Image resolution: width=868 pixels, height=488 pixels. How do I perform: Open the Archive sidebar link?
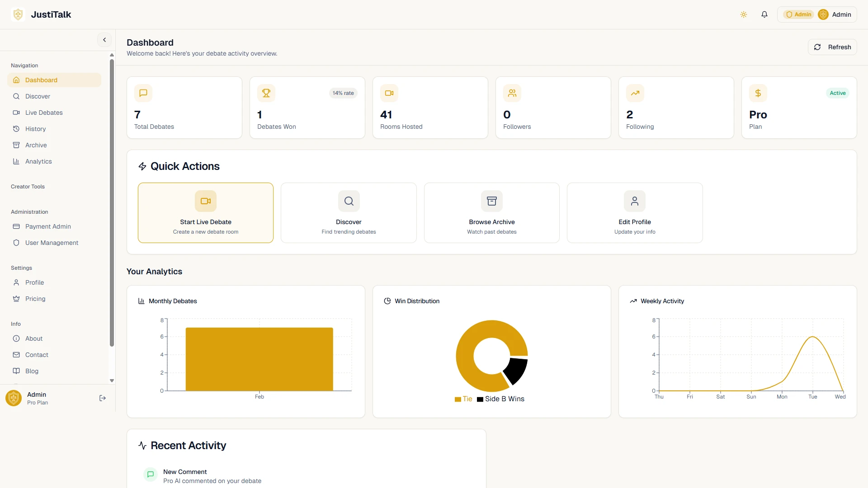coord(54,145)
